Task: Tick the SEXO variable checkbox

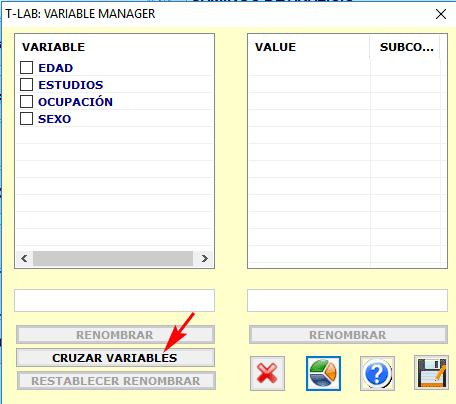Action: (26, 118)
